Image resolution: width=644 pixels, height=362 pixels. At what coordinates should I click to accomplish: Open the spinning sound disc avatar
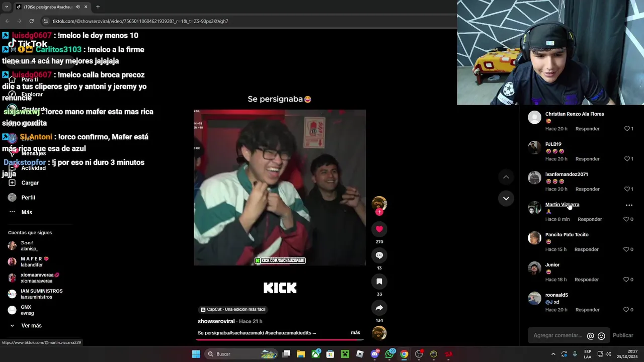pyautogui.click(x=379, y=333)
